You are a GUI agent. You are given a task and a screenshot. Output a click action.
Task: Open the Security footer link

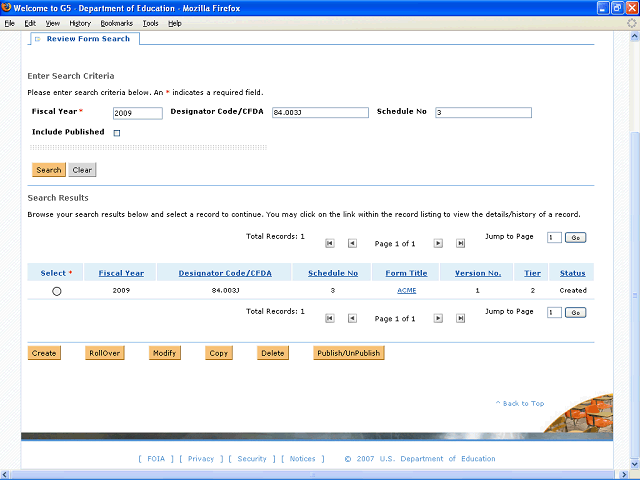[x=252, y=458]
